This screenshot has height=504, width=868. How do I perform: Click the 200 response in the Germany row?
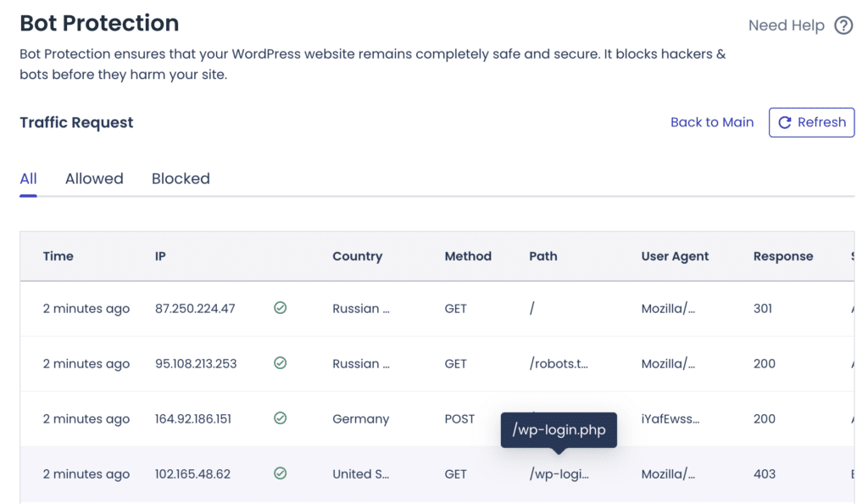764,418
